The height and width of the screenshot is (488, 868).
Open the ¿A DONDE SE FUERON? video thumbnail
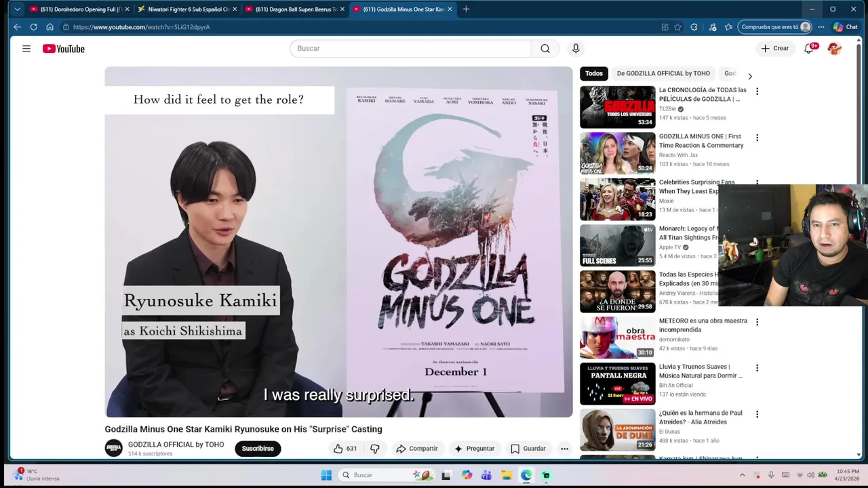click(x=617, y=291)
